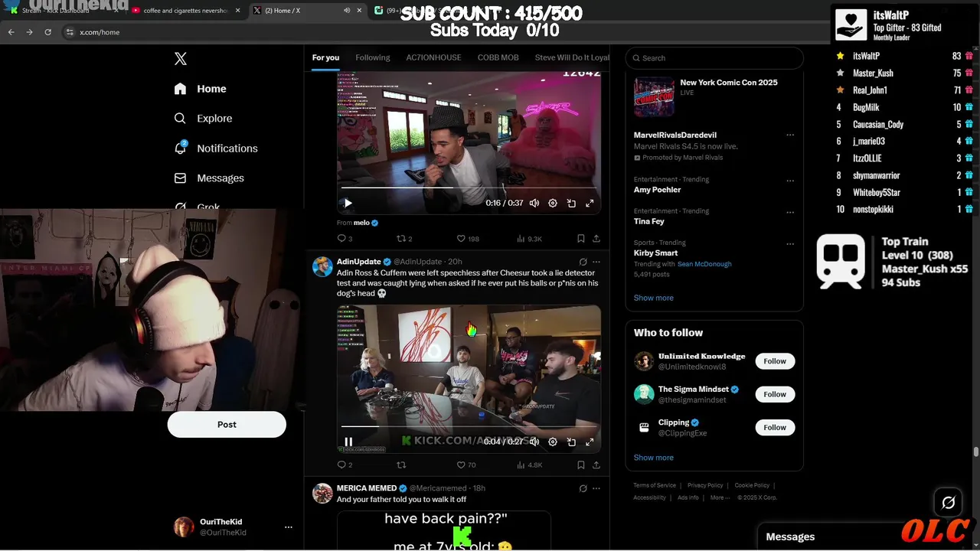Follow The Sigma Mindset

775,394
